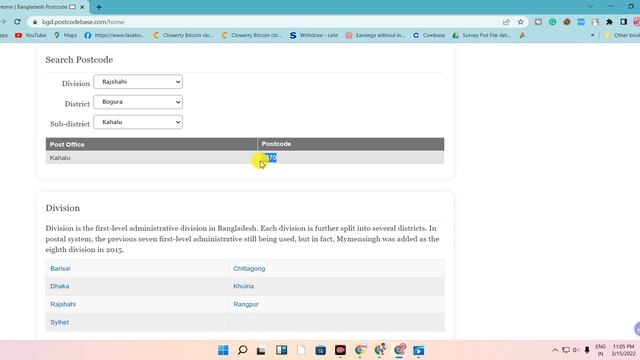640x360 pixels.
Task: Open taskbar Search magnifier
Action: click(242, 350)
